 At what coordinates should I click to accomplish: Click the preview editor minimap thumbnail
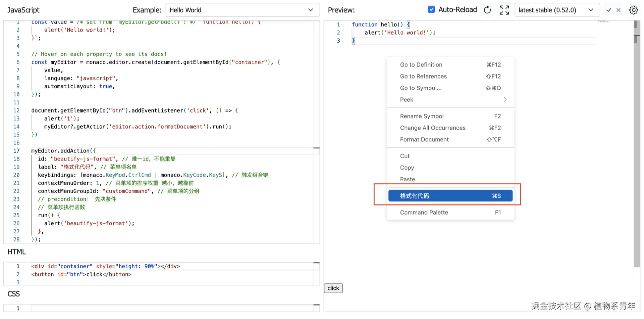(x=603, y=21)
